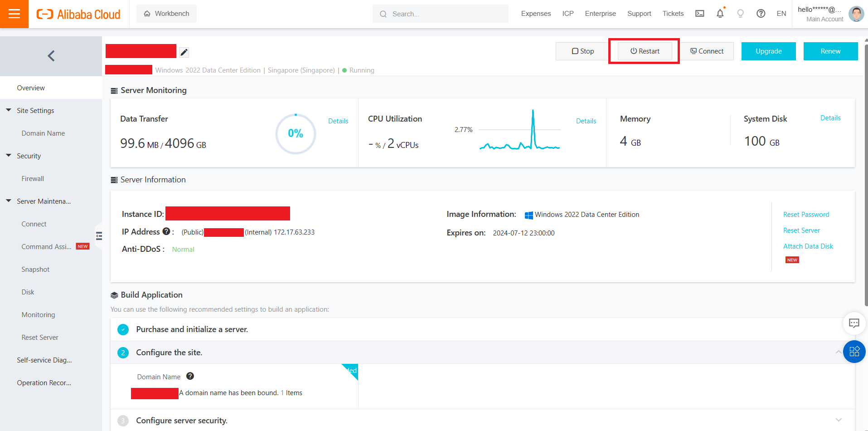868x431 pixels.
Task: Stop the running server
Action: click(582, 51)
